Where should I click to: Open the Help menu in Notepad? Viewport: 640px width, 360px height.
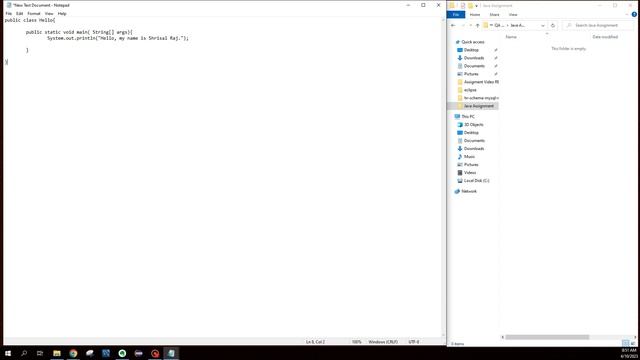(62, 13)
